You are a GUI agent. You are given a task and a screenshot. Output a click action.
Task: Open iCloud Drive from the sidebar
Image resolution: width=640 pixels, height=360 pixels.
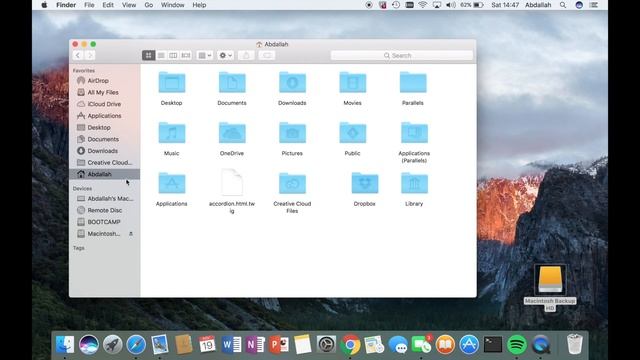point(104,104)
